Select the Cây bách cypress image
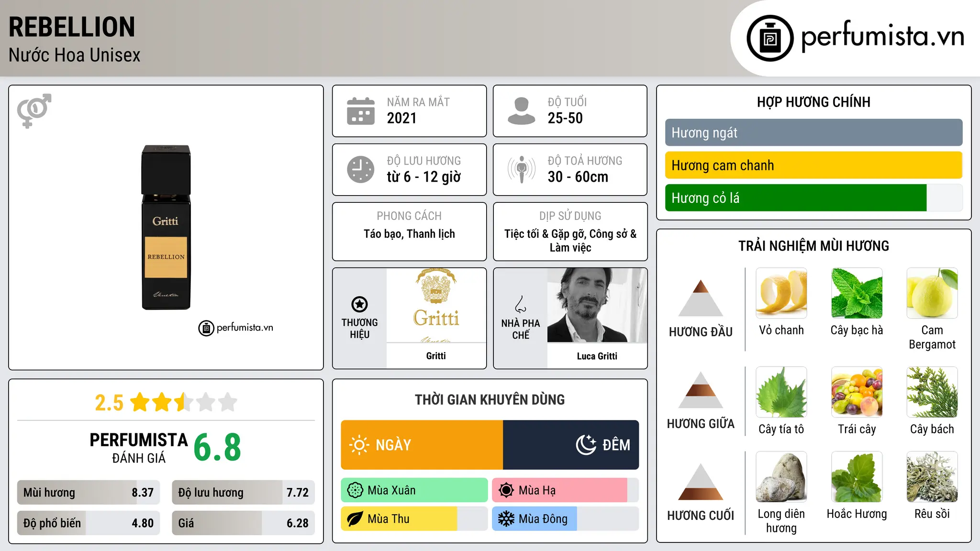980x551 pixels. 932,392
